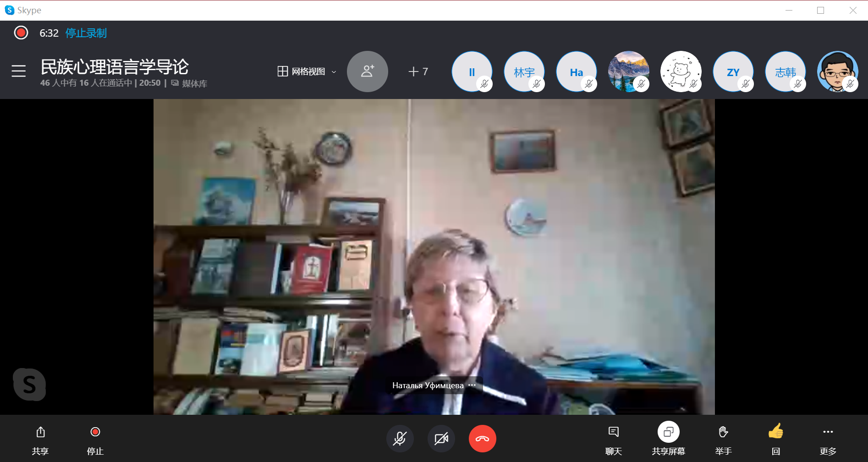Select the 林宇 participant avatar
The width and height of the screenshot is (868, 462).
tap(524, 71)
